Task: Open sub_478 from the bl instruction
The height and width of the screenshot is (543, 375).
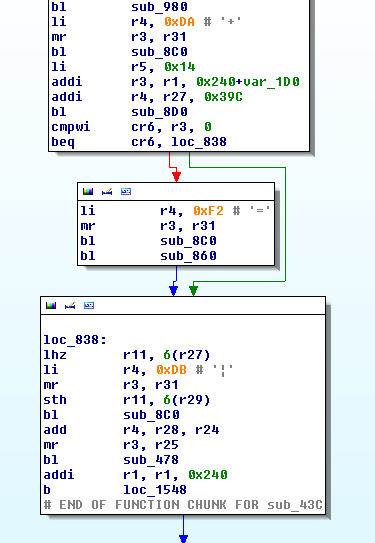Action: tap(151, 460)
